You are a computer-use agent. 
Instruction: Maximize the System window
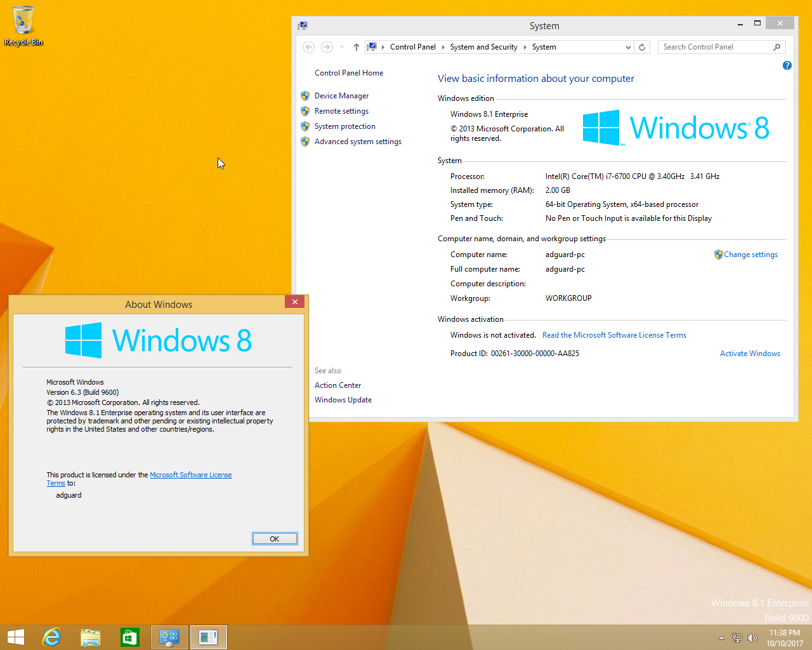point(757,23)
